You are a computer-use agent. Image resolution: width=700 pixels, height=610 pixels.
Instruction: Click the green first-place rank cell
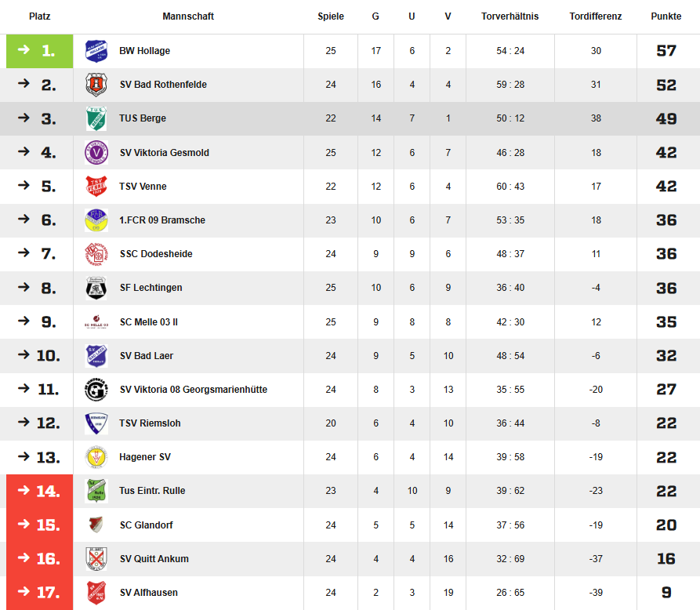coord(39,51)
